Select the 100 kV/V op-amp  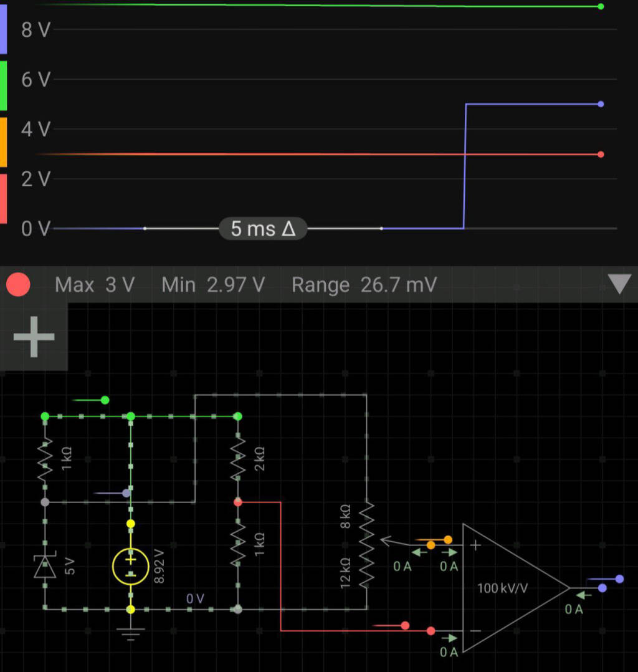(x=517, y=588)
